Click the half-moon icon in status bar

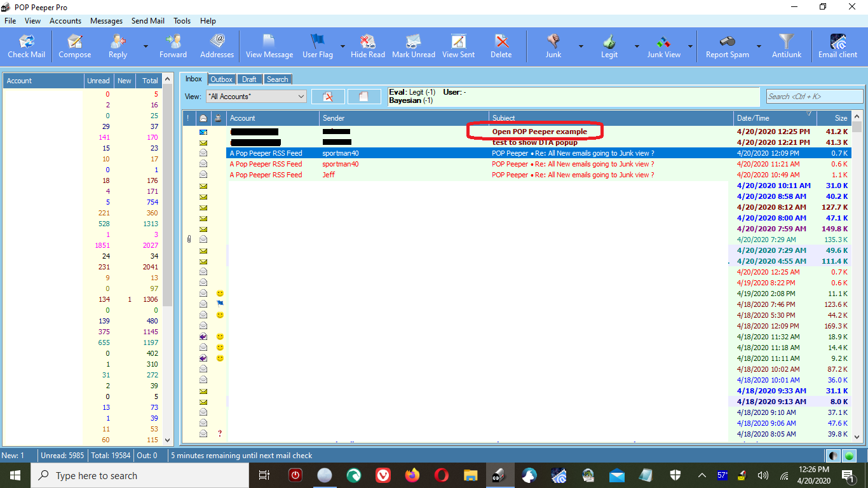[833, 456]
